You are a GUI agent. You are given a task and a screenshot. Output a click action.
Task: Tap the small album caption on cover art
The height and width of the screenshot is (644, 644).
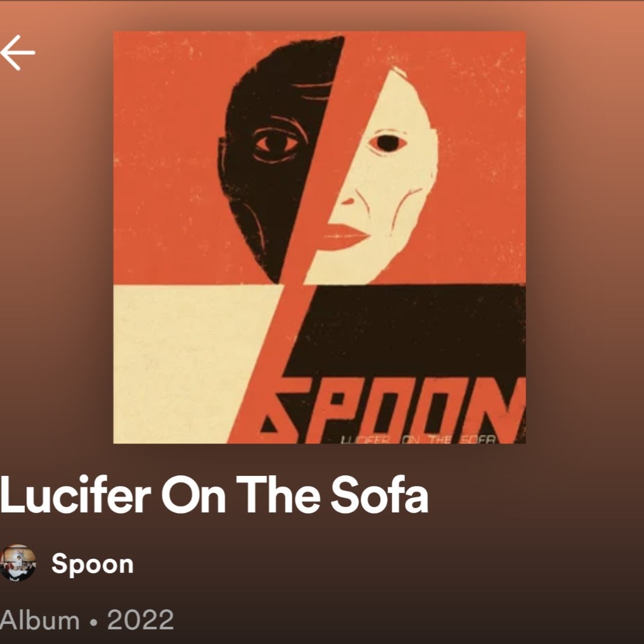click(x=417, y=438)
